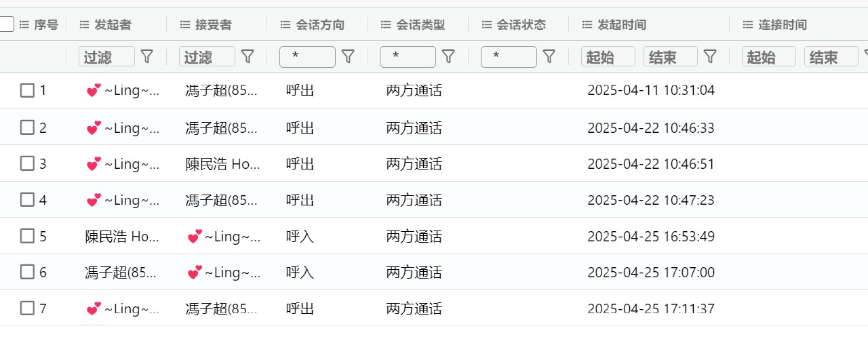Click the 会话状态 filter funnel icon
The height and width of the screenshot is (341, 868).
pyautogui.click(x=549, y=57)
